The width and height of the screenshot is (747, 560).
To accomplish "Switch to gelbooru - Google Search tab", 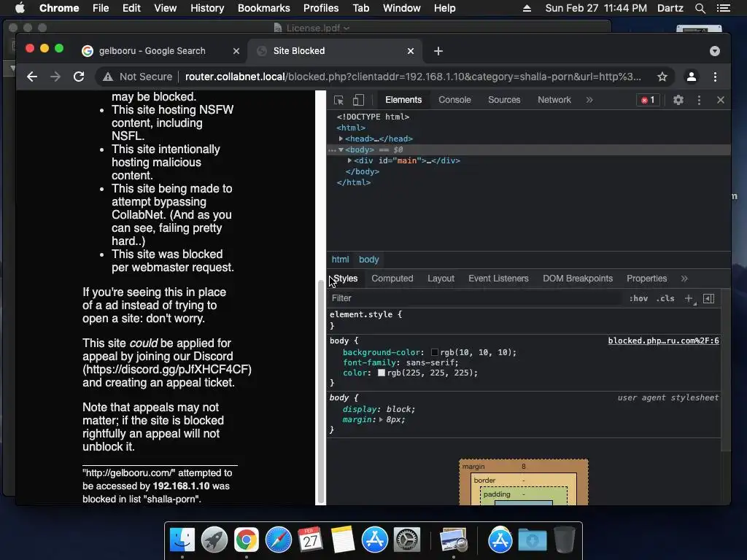I will (x=152, y=51).
